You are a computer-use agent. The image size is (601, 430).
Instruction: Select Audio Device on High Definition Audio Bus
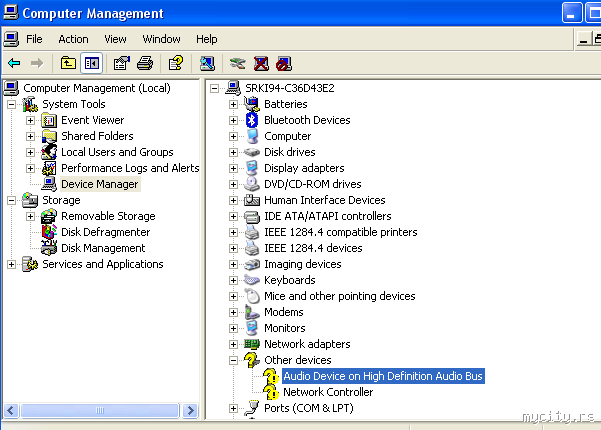coord(383,376)
